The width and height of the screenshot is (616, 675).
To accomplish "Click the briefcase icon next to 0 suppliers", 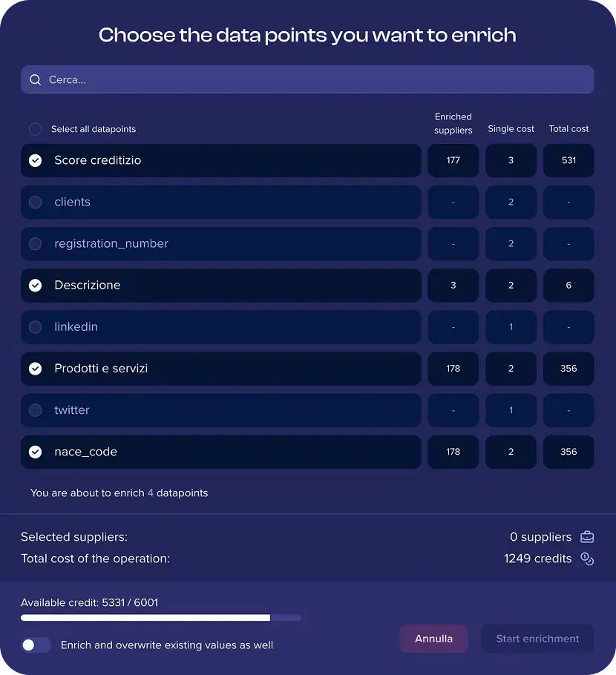I will click(587, 536).
